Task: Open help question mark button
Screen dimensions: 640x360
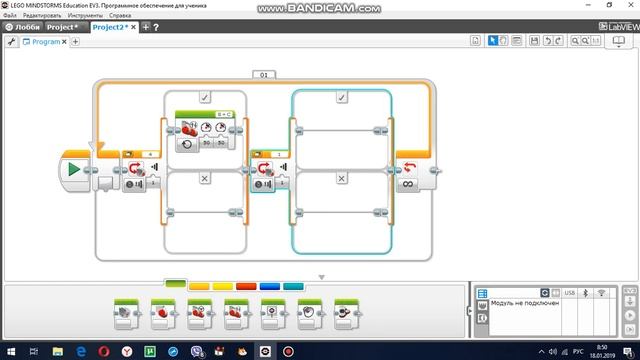Action: click(156, 27)
